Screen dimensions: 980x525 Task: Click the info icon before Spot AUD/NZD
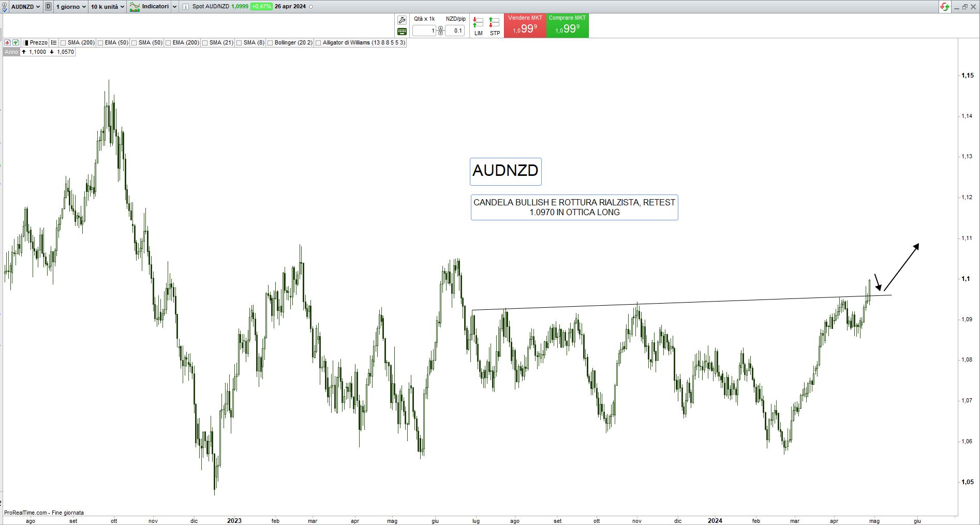186,7
